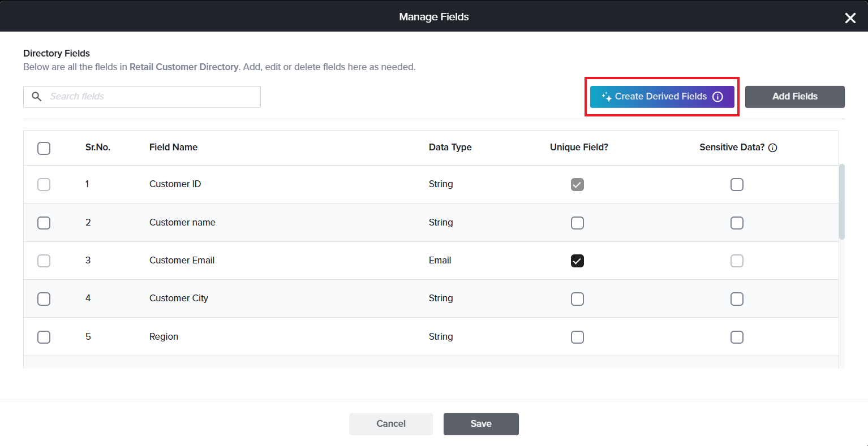Select the Customer City row checkbox
868x446 pixels.
click(x=44, y=298)
